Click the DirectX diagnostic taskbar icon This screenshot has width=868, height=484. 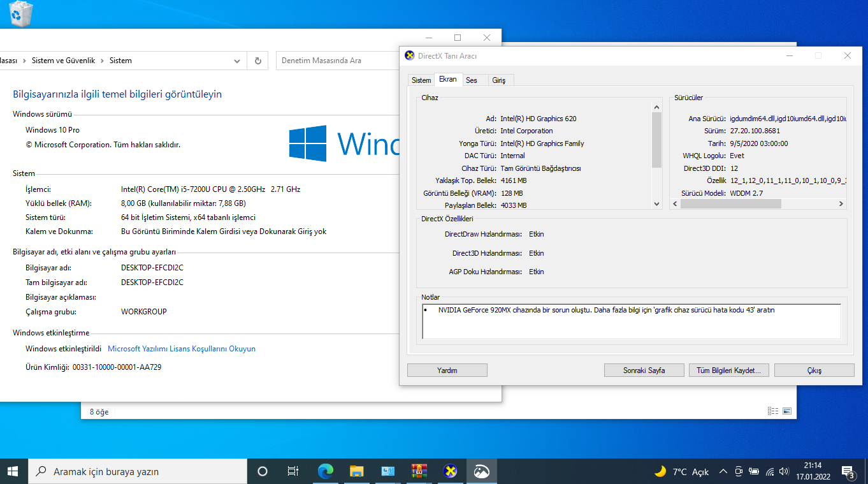[x=450, y=471]
